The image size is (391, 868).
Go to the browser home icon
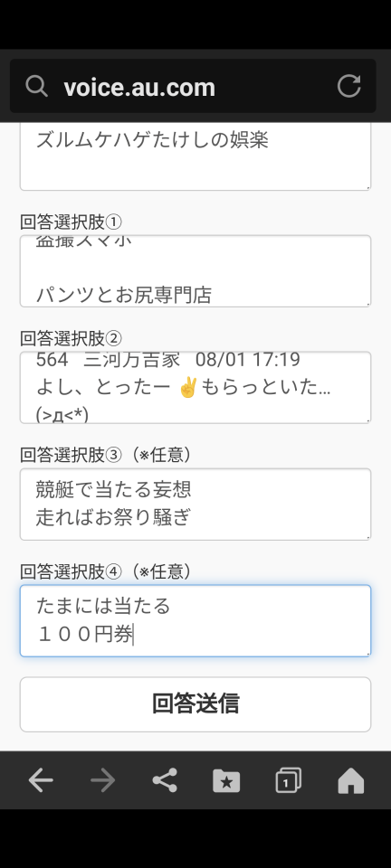[x=351, y=780]
